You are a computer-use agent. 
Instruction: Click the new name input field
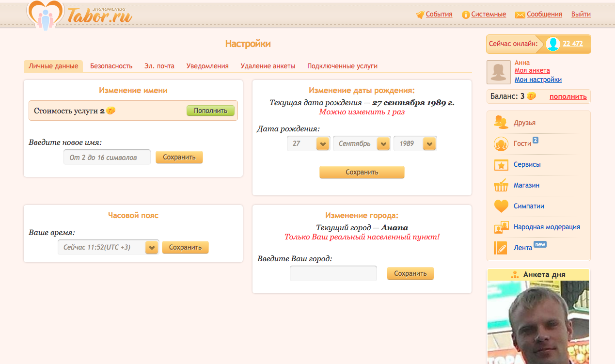[107, 157]
